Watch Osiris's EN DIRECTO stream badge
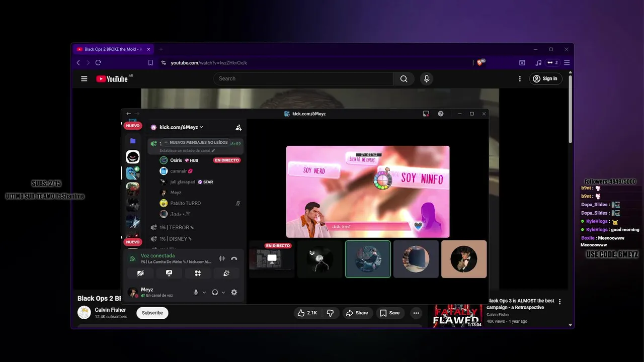The height and width of the screenshot is (362, 644). [x=227, y=160]
